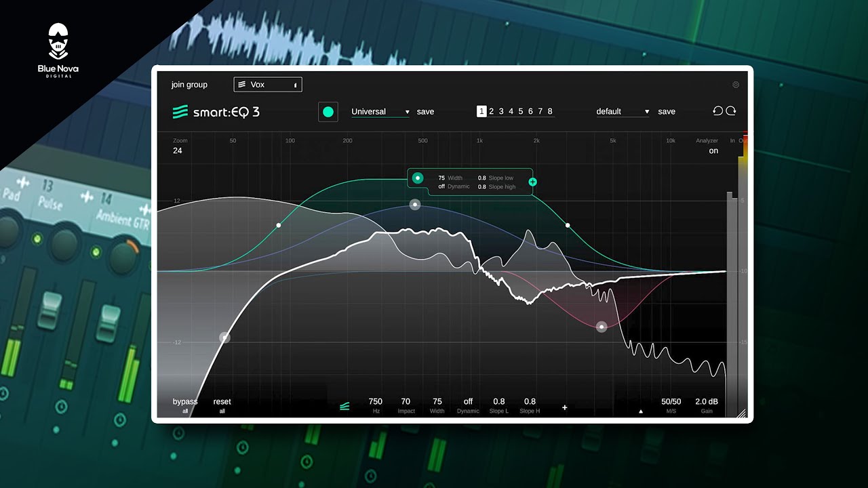Open the Vox group dropdown

click(x=268, y=85)
